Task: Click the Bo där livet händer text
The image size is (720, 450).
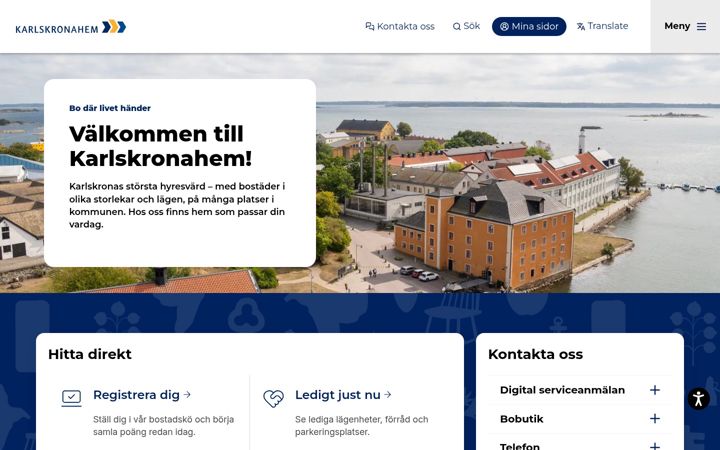Action: point(110,108)
